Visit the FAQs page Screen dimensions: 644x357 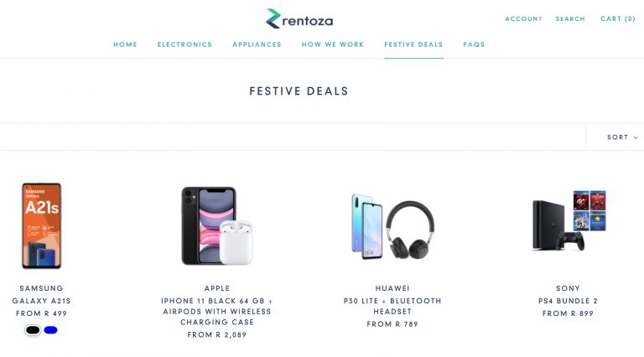point(474,44)
